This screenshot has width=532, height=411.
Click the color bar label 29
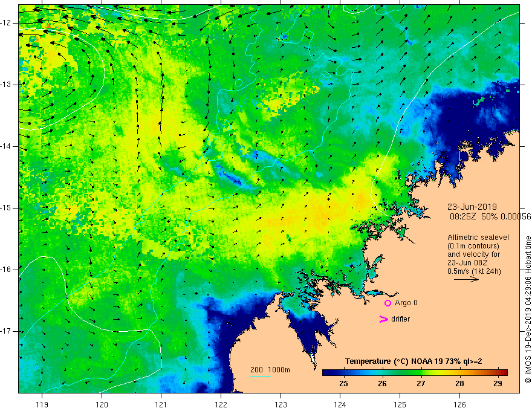pyautogui.click(x=498, y=384)
